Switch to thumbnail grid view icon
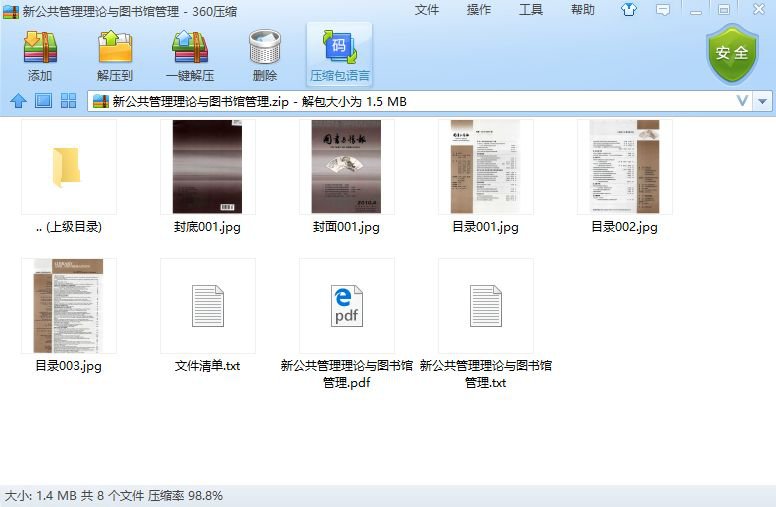 click(68, 101)
